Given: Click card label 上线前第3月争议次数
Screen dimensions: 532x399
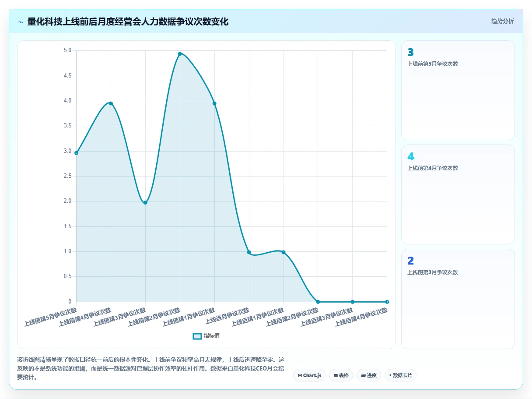Looking at the screenshot, I should pyautogui.click(x=433, y=272).
